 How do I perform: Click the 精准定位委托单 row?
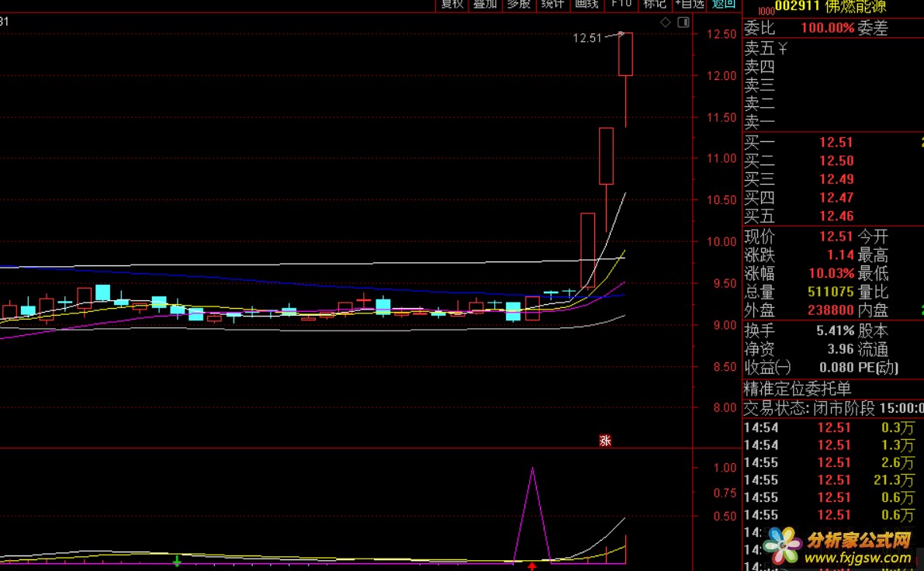click(798, 389)
